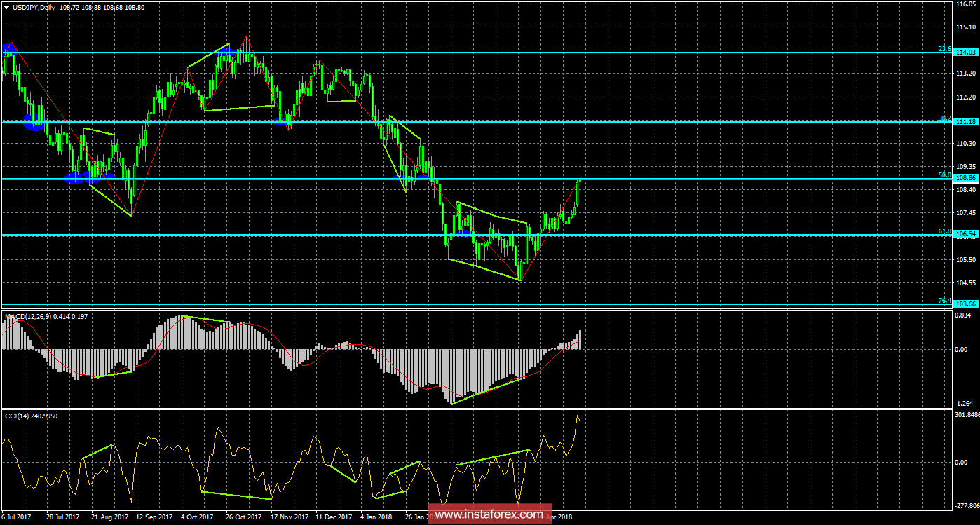Click the 109.35 price scale value
This screenshot has height=525, width=980.
coord(967,166)
